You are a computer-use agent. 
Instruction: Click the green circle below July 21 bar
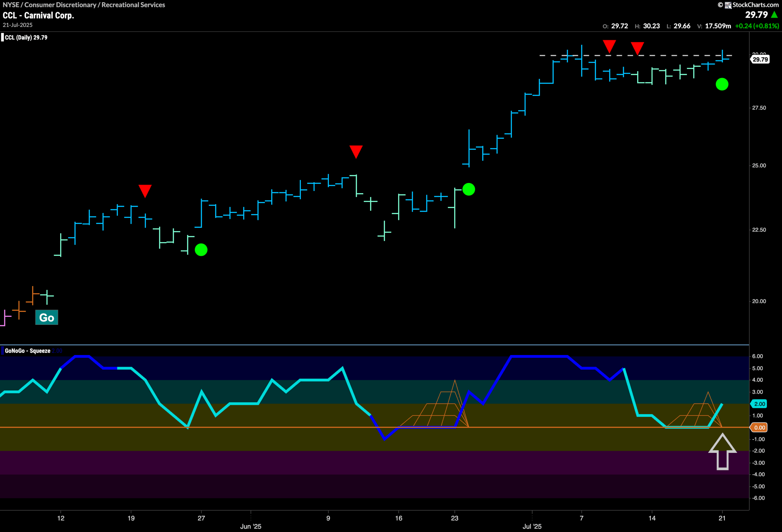click(x=722, y=84)
